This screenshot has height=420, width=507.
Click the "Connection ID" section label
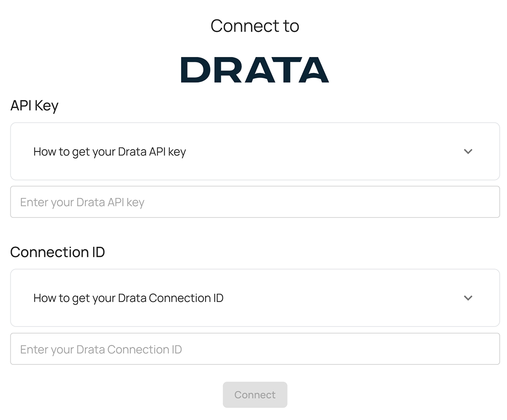pyautogui.click(x=57, y=252)
